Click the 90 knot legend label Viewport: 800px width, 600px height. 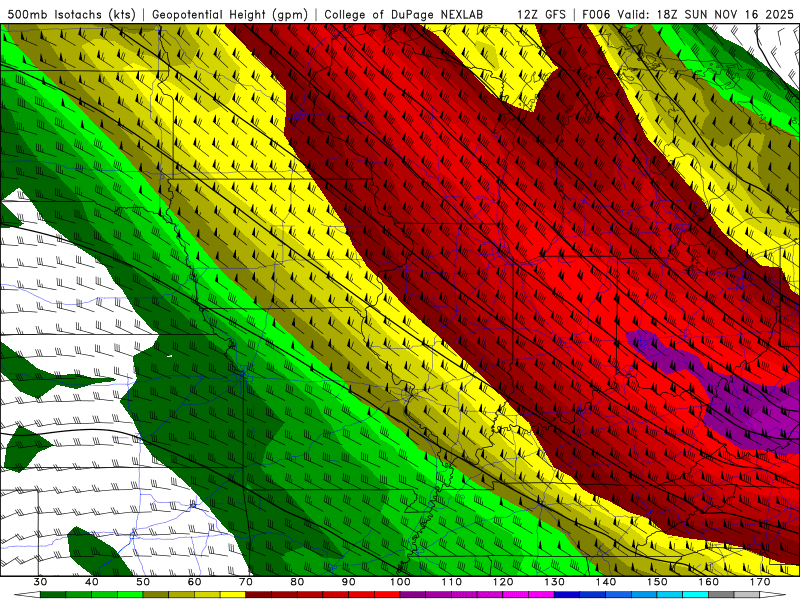click(349, 582)
